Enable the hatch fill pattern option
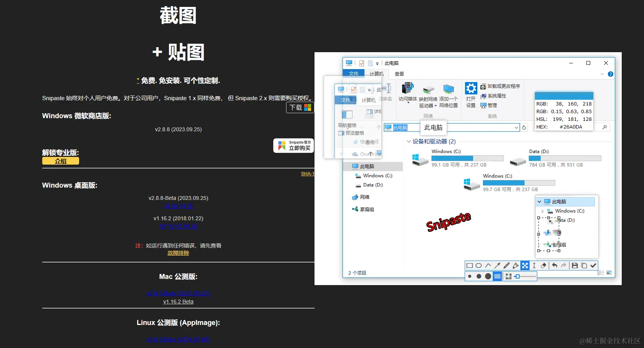Viewport: 644px width, 348px height. 497,276
